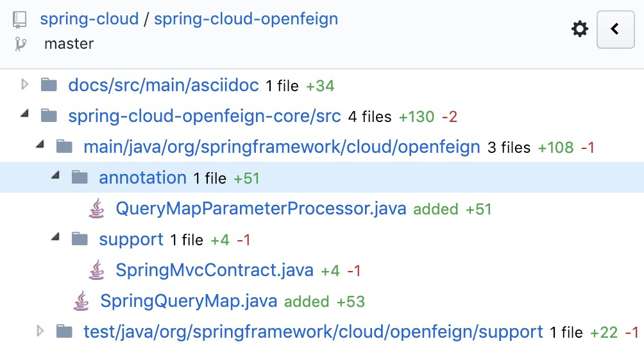Image resolution: width=644 pixels, height=357 pixels.
Task: Collapse the sidebar with the chevron button
Action: 615,29
